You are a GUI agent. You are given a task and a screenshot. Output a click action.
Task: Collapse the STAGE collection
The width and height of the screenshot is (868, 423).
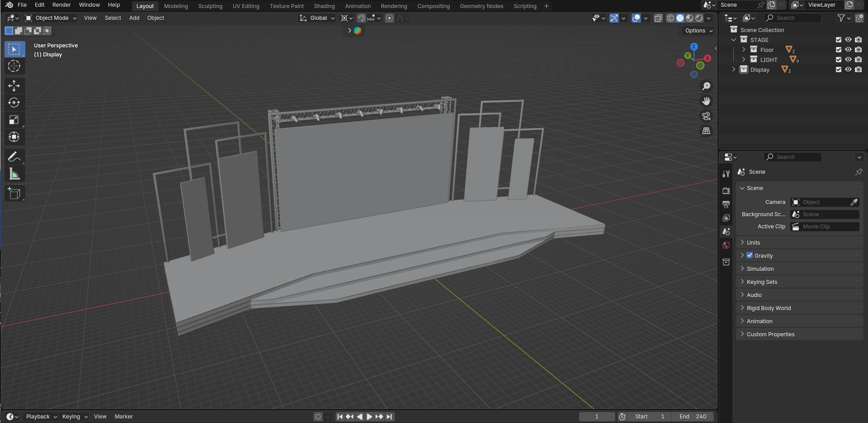click(x=734, y=40)
